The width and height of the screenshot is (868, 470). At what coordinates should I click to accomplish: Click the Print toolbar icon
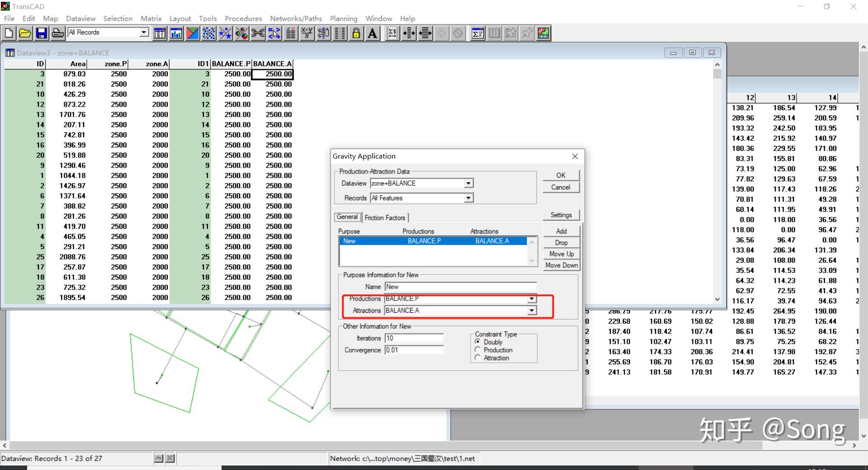(x=58, y=33)
